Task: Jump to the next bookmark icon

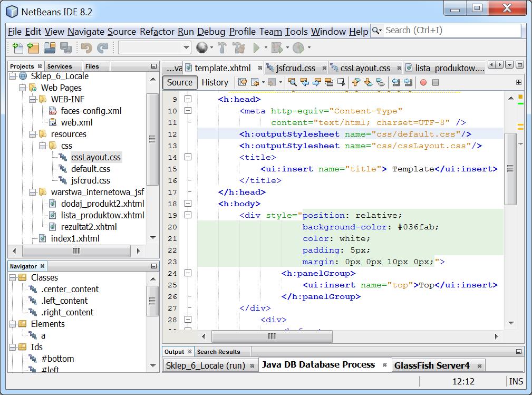Action: [368, 82]
